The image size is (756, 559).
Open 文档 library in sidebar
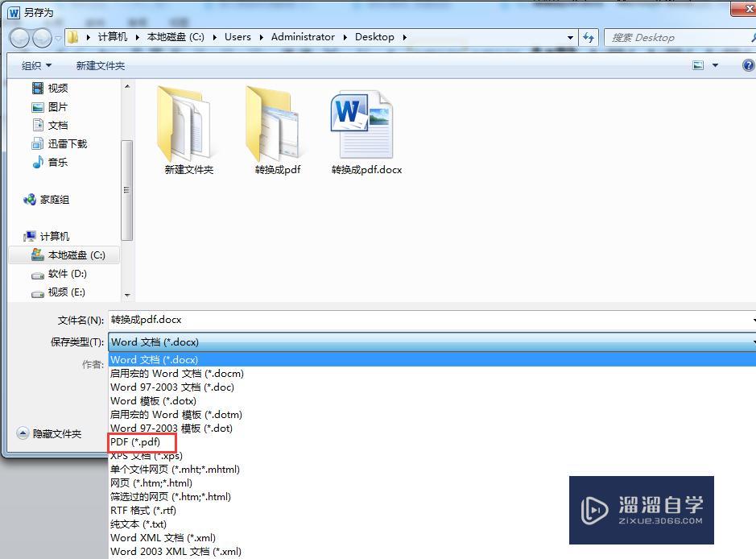click(50, 126)
